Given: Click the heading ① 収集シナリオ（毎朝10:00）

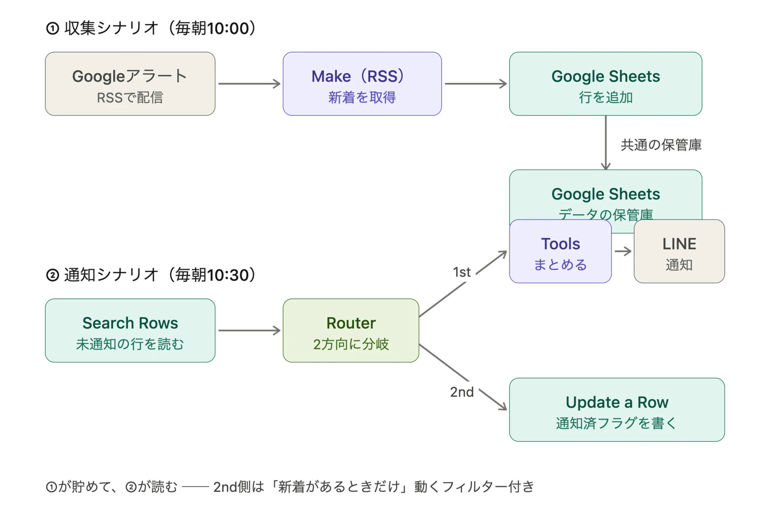Looking at the screenshot, I should pyautogui.click(x=152, y=28).
